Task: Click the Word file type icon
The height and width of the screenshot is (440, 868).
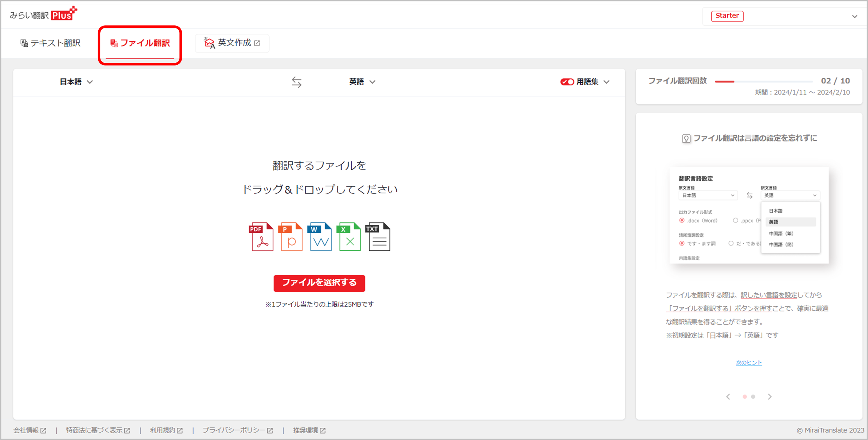Action: pos(319,237)
